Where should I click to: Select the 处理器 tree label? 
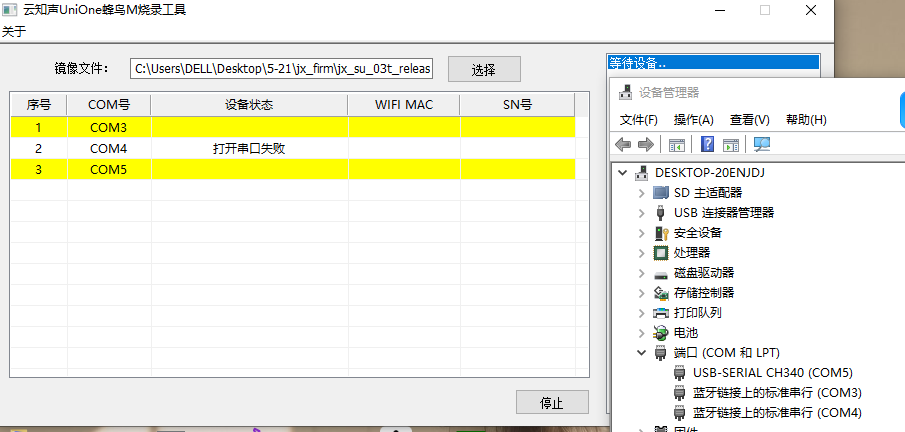(x=692, y=253)
